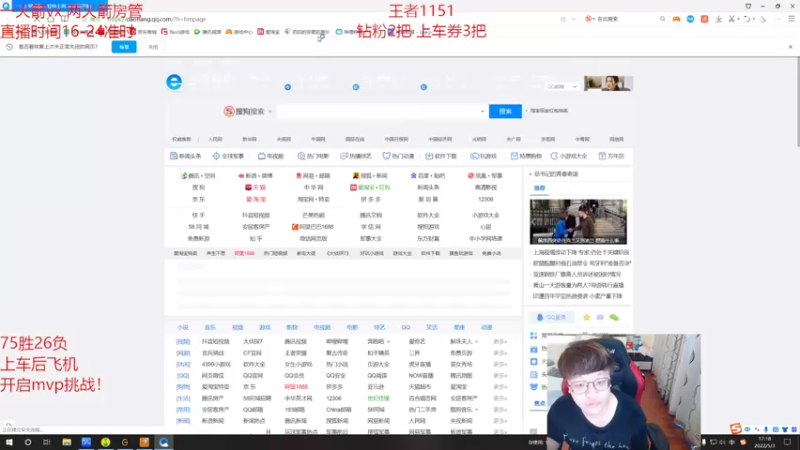The image size is (800, 450).
Task: Open the 爱淘宝 link in red
Action: click(256, 199)
